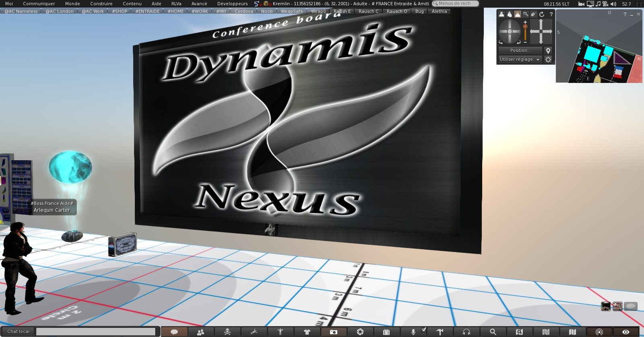Viewport: 644px width, 337px height.
Task: Open the appearance t-shirt icon
Action: 307,332
